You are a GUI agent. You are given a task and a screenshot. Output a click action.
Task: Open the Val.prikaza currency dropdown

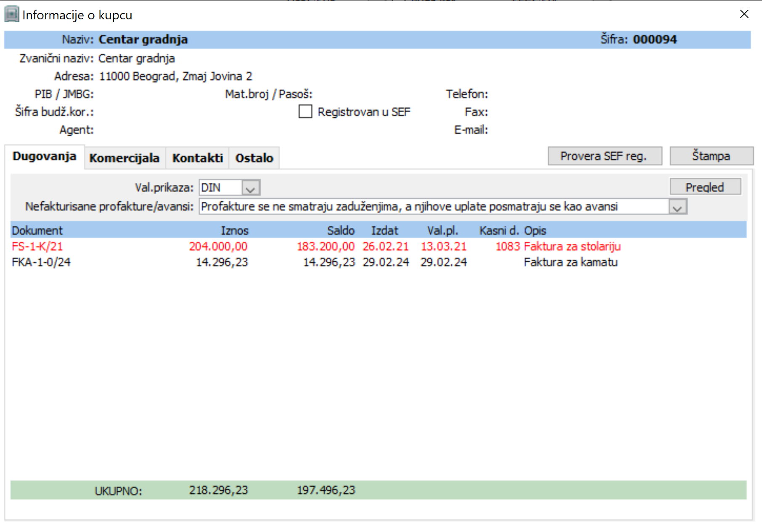coord(251,188)
